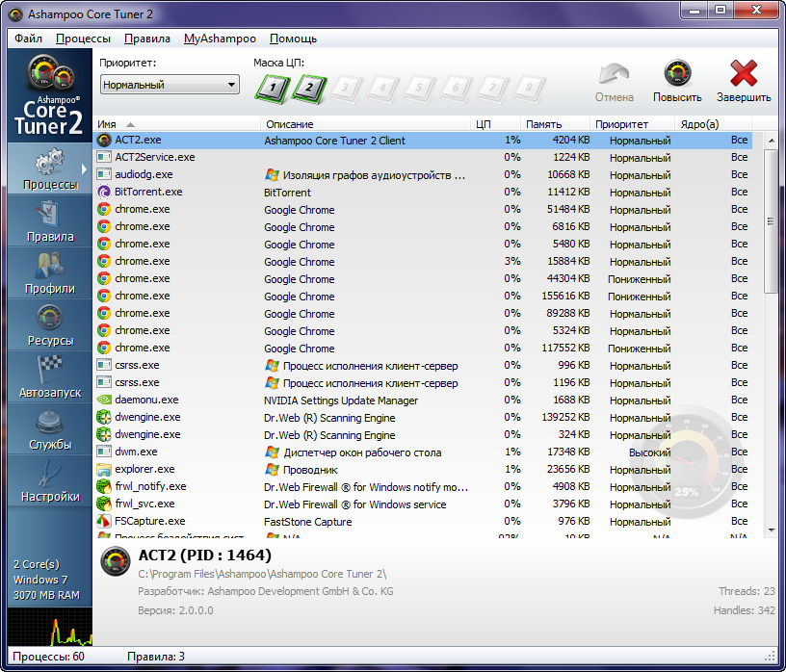Click the Завершить red cross icon
The image size is (786, 672).
(x=744, y=73)
